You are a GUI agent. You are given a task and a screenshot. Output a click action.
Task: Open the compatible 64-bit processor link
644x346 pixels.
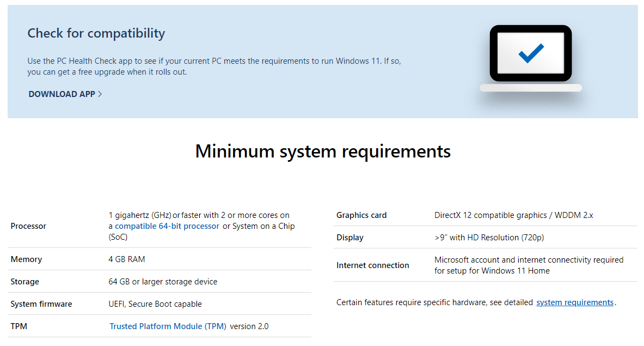[167, 226]
